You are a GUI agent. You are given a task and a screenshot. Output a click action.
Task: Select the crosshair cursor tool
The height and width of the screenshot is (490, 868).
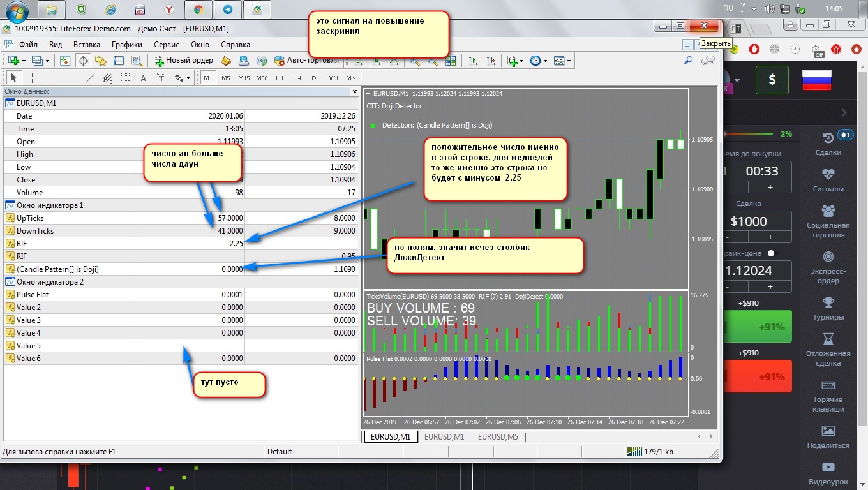[32, 78]
